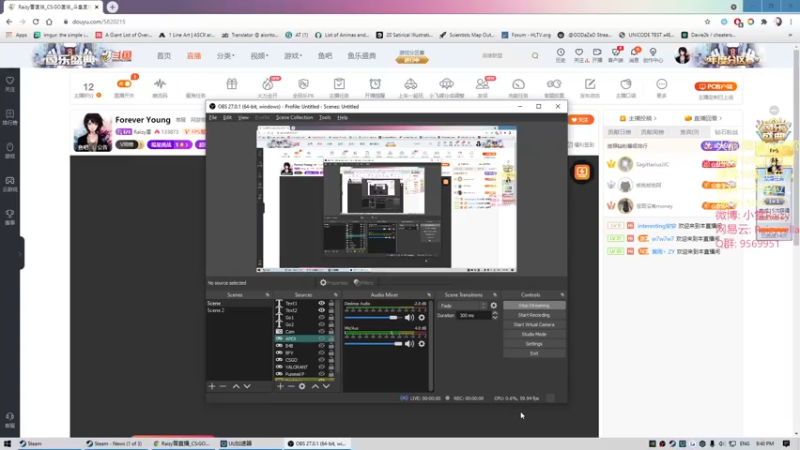The height and width of the screenshot is (450, 800).
Task: Open Mic/Aux settings gear
Action: click(x=421, y=344)
